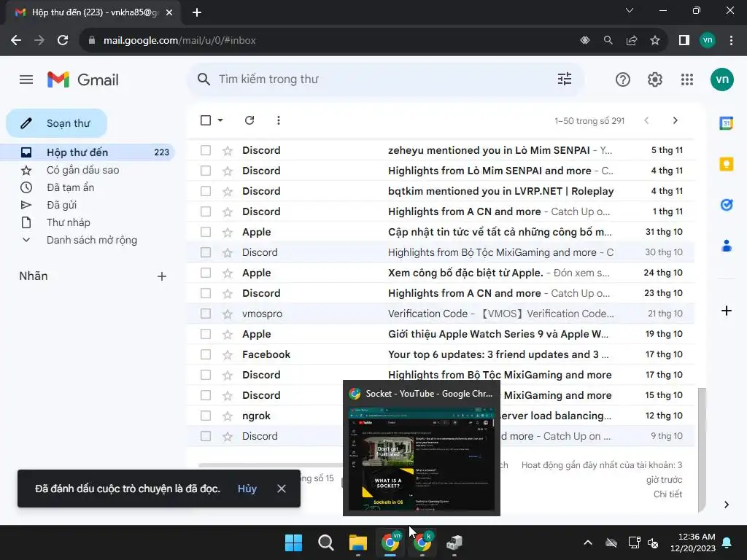This screenshot has height=560, width=747.
Task: Refresh the inbox list
Action: (249, 120)
